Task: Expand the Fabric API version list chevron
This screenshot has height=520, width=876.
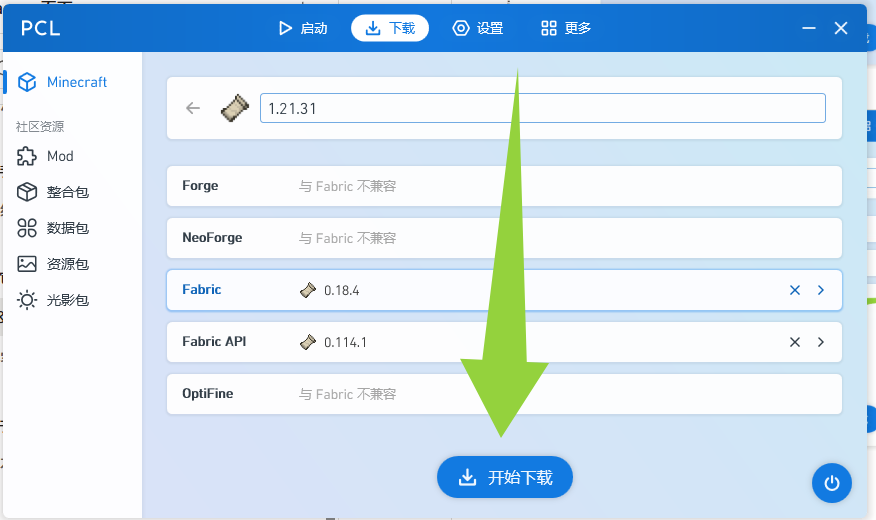Action: tap(821, 342)
